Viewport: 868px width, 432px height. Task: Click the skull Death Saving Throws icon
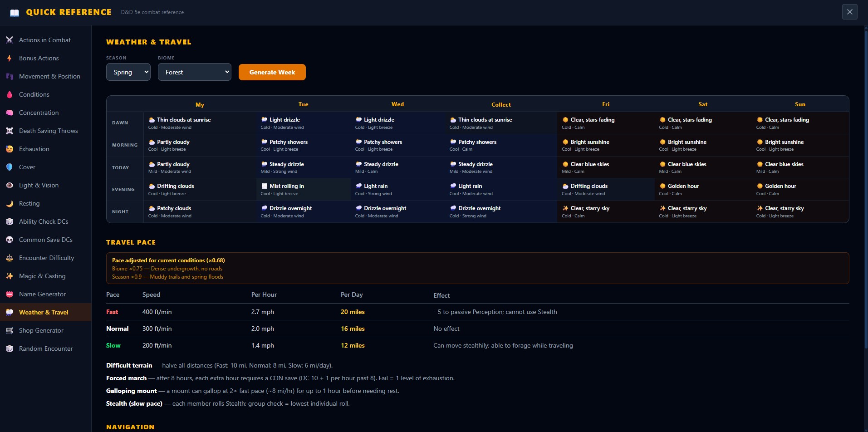[x=10, y=131]
